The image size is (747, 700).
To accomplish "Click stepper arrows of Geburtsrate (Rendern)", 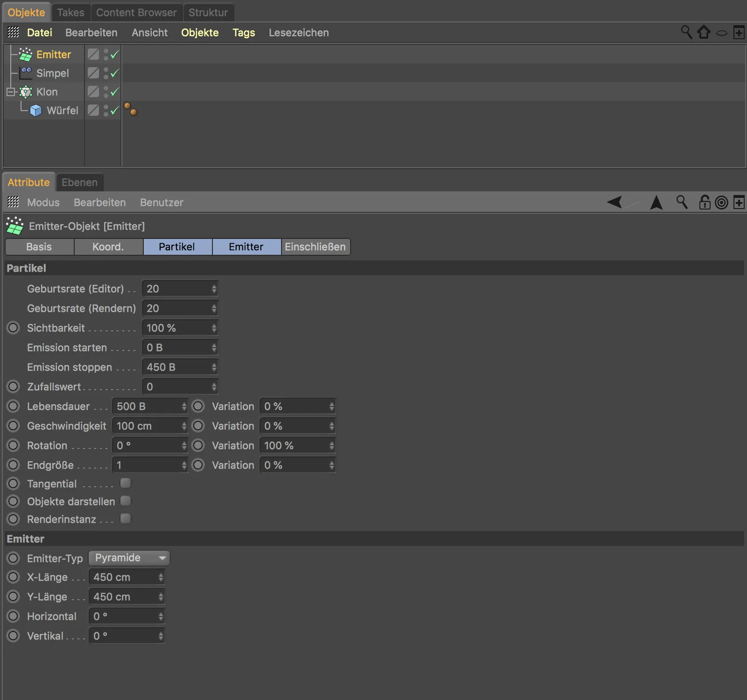I will (x=214, y=308).
